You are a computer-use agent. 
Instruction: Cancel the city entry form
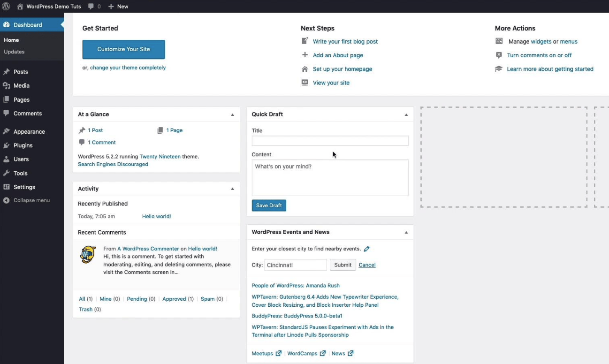[x=367, y=265]
